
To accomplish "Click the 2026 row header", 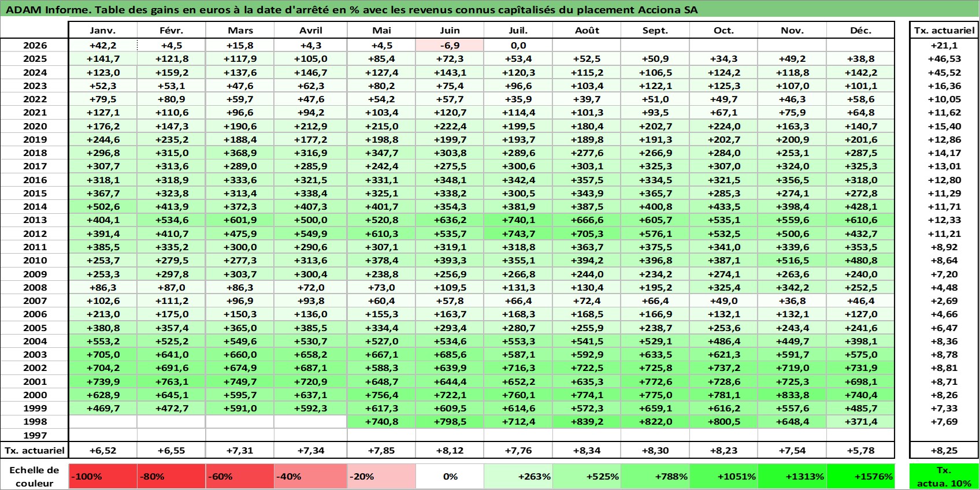I will point(35,45).
